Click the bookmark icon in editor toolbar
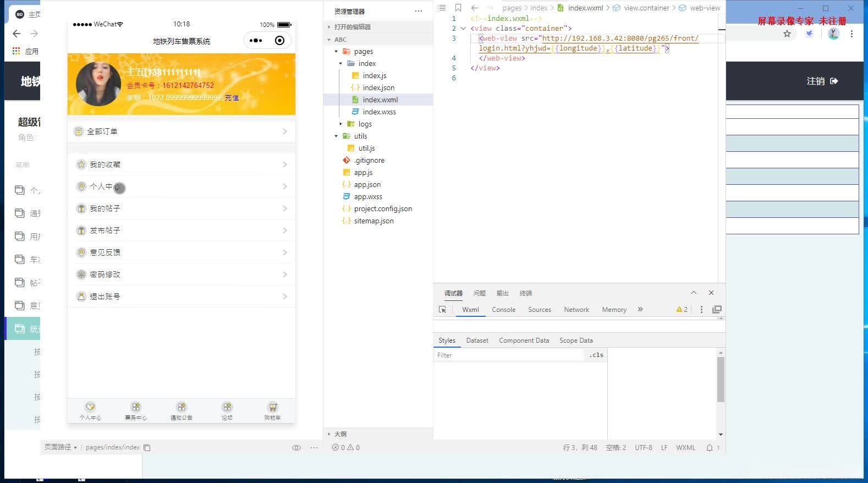The image size is (868, 483). (458, 8)
